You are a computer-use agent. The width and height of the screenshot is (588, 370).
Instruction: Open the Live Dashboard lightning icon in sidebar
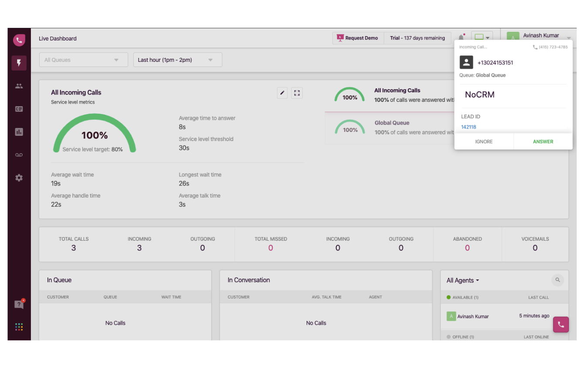[x=19, y=63]
